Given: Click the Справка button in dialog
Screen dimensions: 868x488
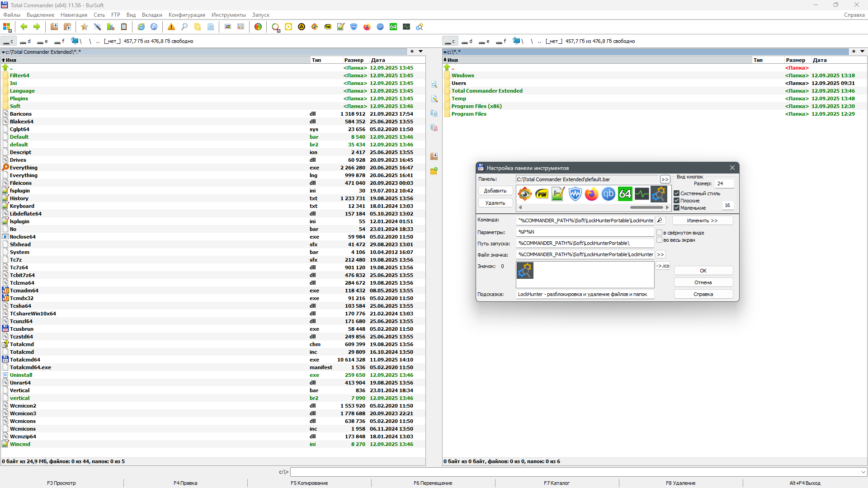Looking at the screenshot, I should [x=703, y=294].
